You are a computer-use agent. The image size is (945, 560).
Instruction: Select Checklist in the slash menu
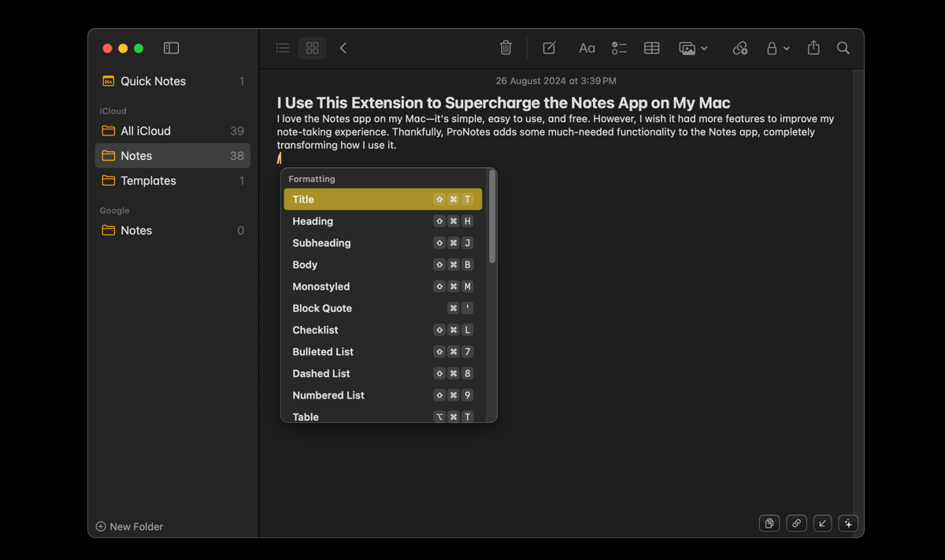pyautogui.click(x=383, y=330)
